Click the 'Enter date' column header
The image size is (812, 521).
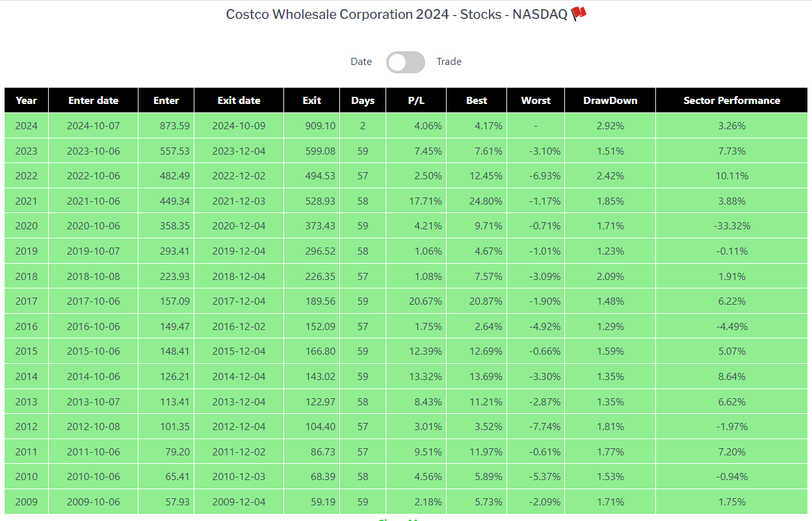click(x=94, y=101)
